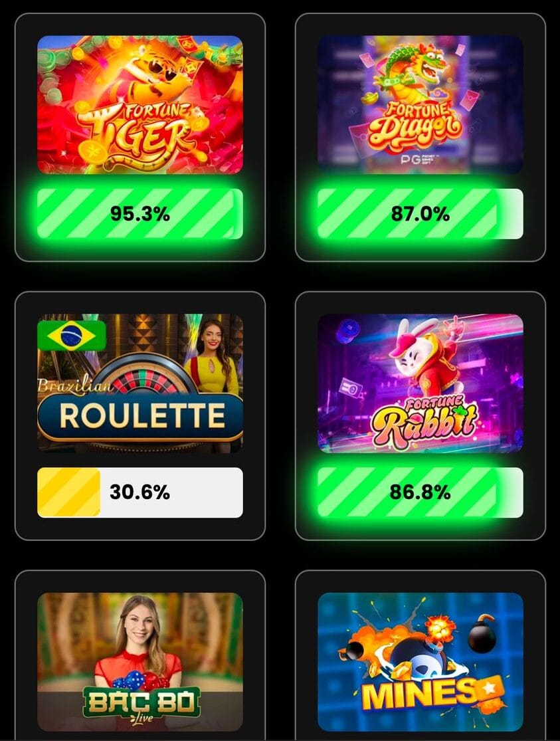Click the black bomb icon in Mines
The image size is (560, 741).
[482, 634]
